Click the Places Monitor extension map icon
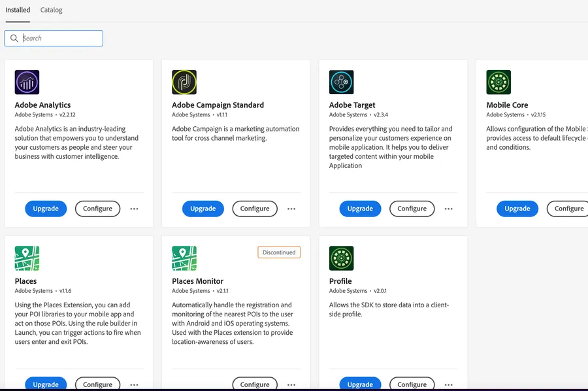Viewport: 588px width, 391px height. coord(184,258)
